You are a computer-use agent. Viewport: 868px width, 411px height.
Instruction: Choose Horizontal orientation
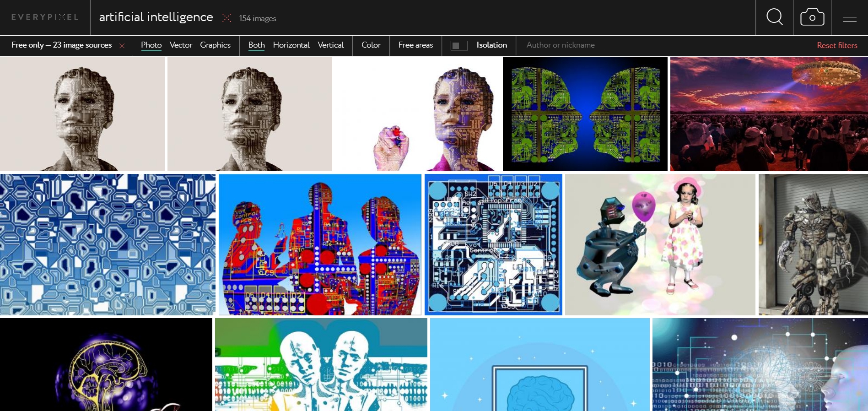pyautogui.click(x=291, y=45)
